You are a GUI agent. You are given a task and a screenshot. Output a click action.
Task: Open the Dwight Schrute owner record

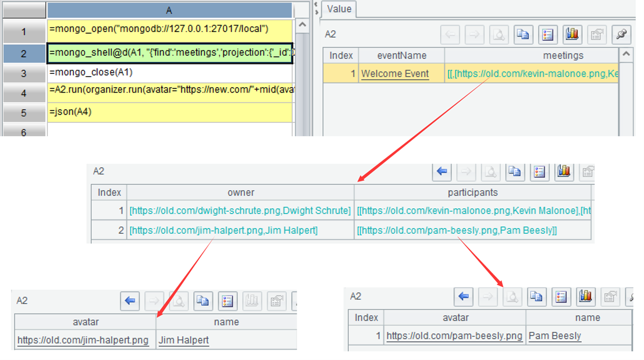pos(240,211)
